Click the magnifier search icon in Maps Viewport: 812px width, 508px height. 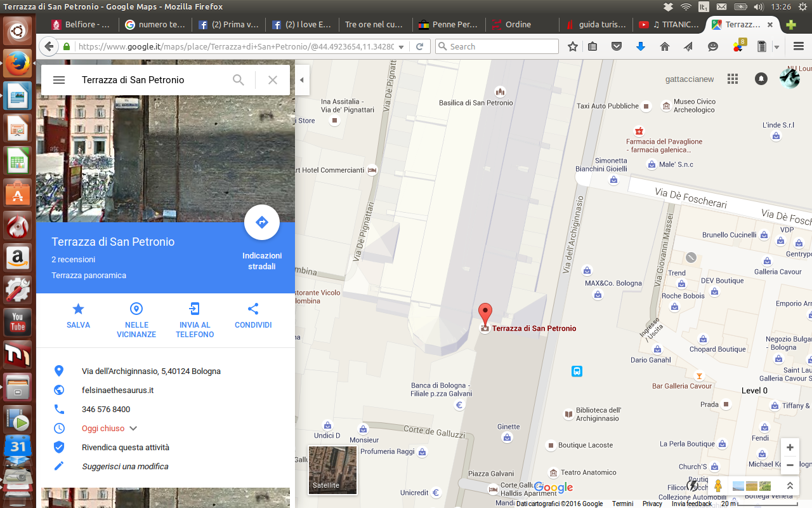239,80
